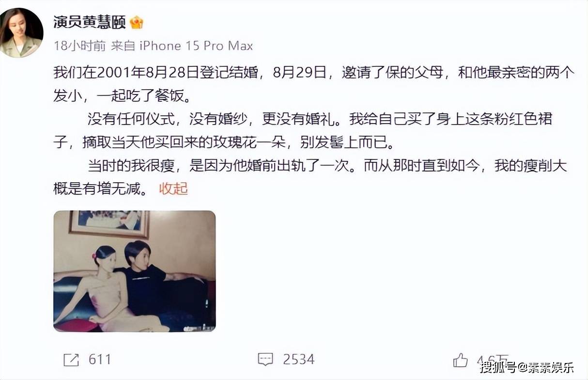The width and height of the screenshot is (588, 380).
Task: Like the post with thumbs-up icon
Action: coord(460,360)
